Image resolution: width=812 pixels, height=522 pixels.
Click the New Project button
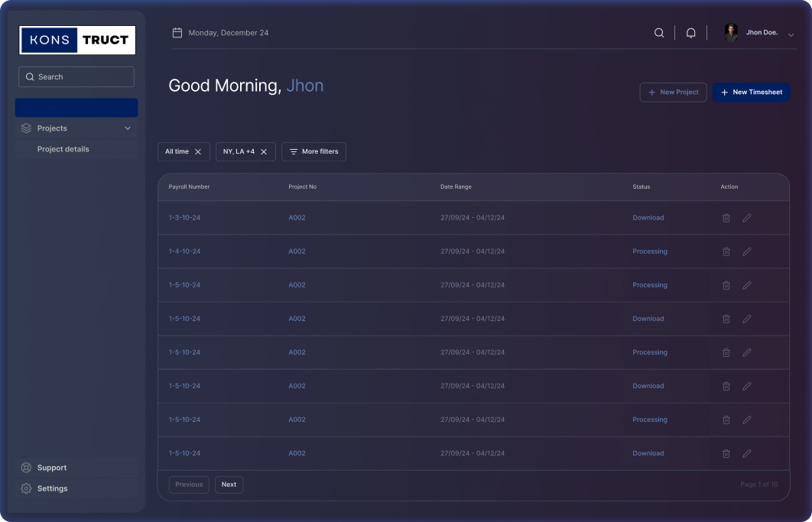[673, 92]
